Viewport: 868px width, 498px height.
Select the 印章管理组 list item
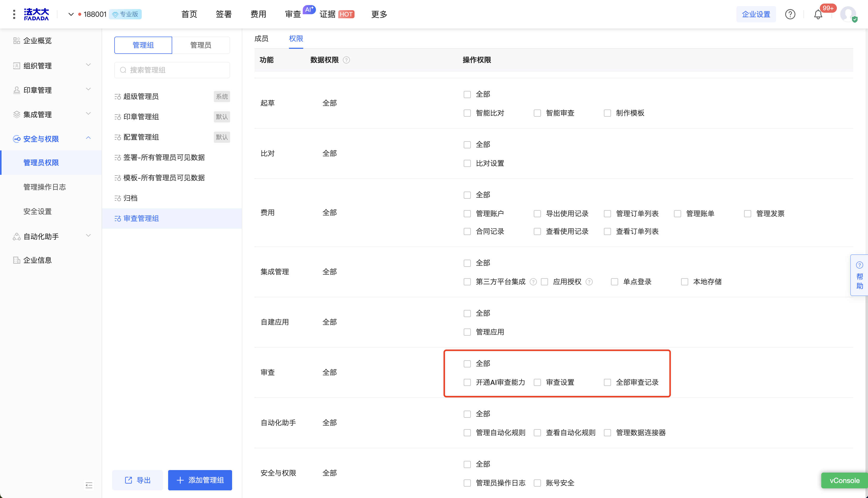[141, 117]
